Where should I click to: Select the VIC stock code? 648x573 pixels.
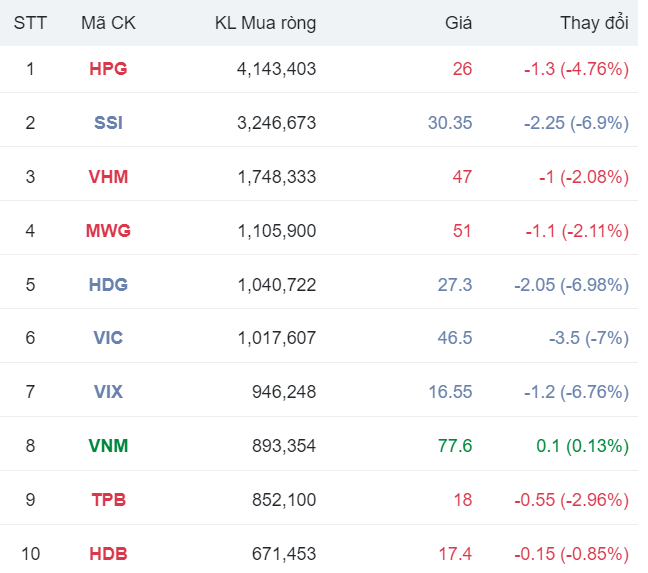click(108, 338)
